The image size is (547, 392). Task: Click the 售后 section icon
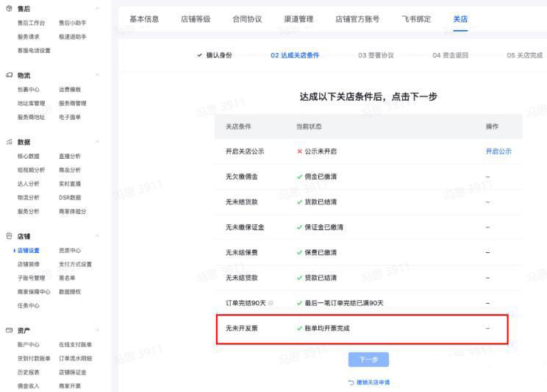point(10,8)
